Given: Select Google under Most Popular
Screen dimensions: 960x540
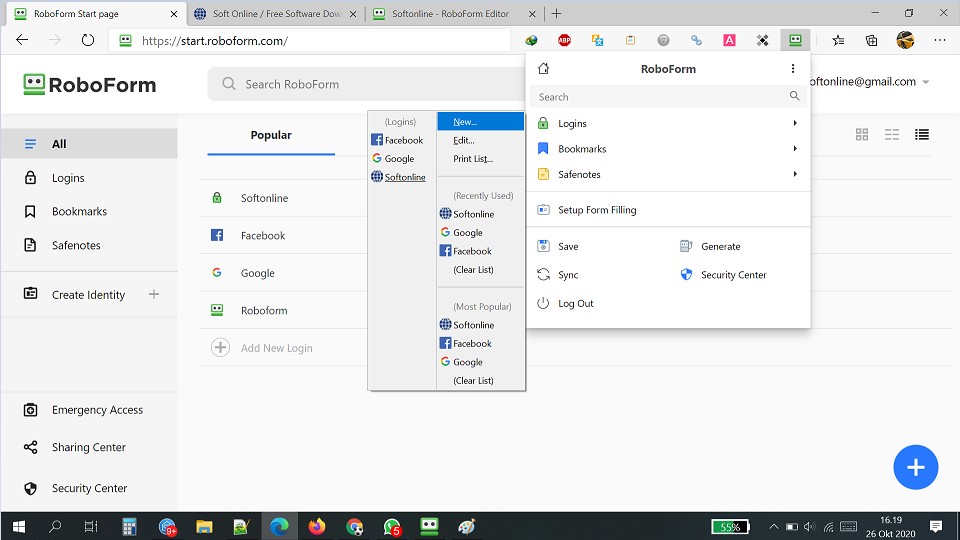Looking at the screenshot, I should click(x=481, y=362).
